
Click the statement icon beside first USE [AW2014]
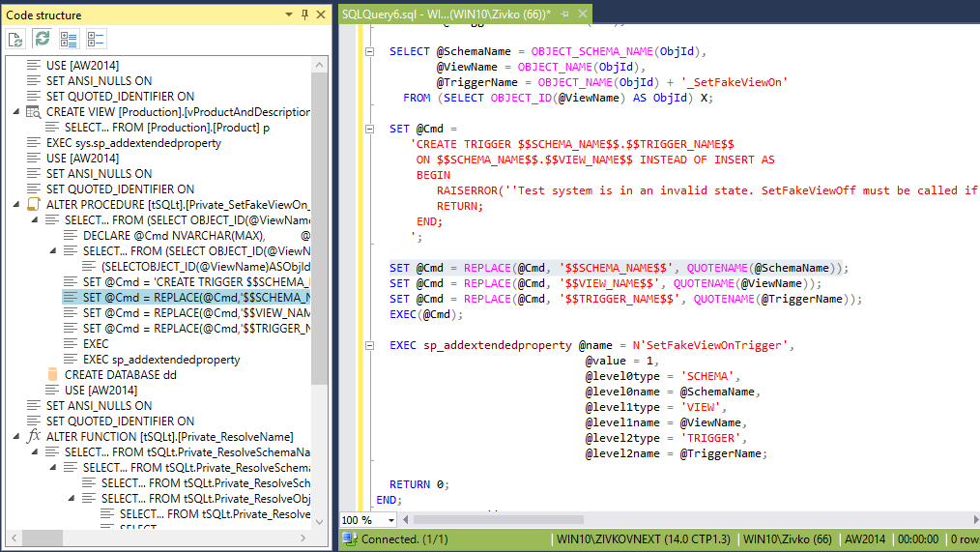tap(34, 65)
